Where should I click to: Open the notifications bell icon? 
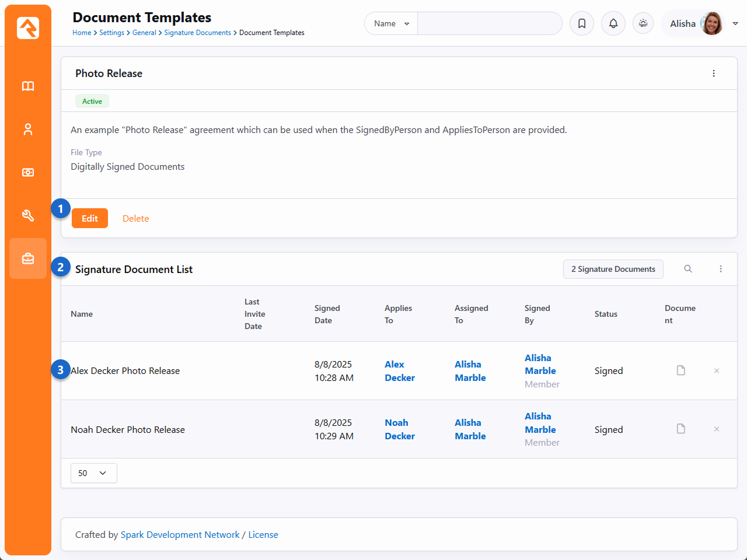(613, 23)
